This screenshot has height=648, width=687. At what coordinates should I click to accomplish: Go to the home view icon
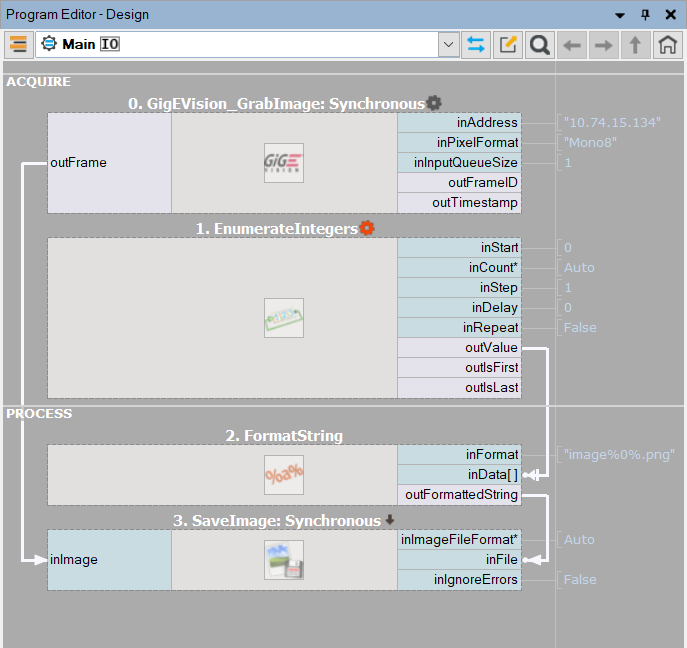668,45
